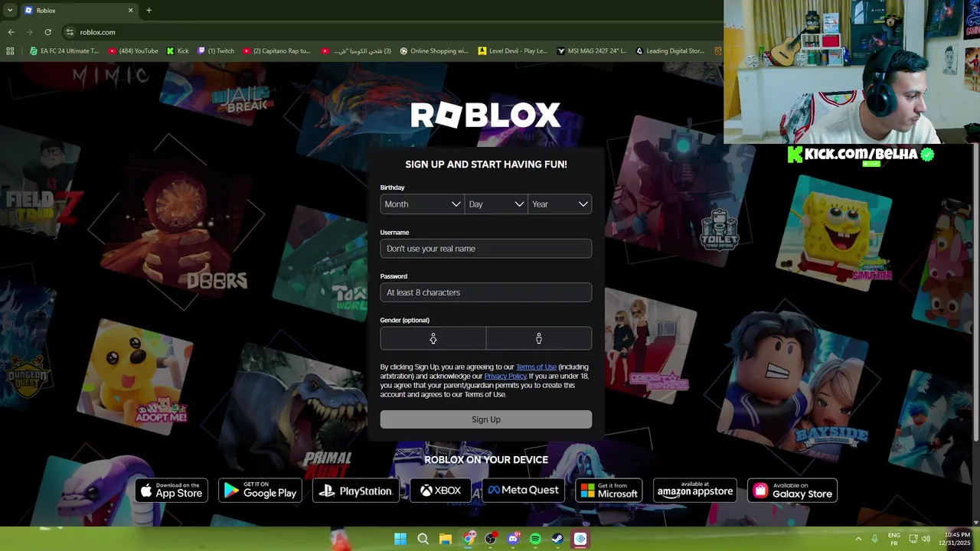Click the Xbox badge

click(441, 491)
